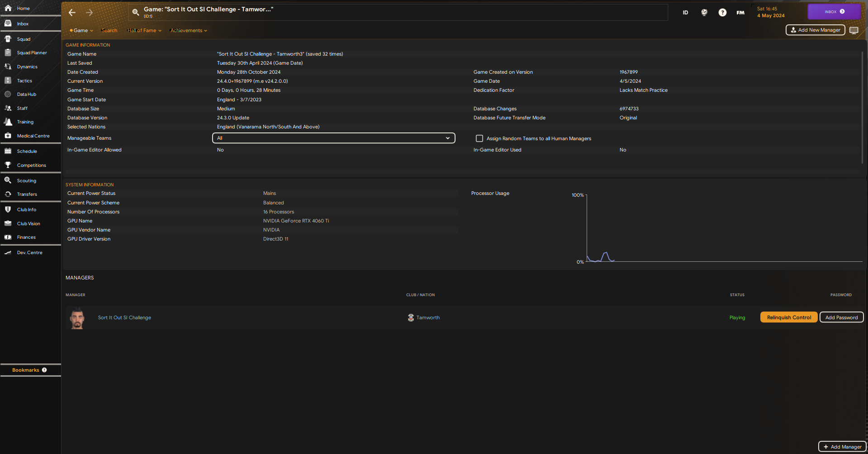This screenshot has height=454, width=868.
Task: Click the MANAGER column header
Action: coord(76,295)
